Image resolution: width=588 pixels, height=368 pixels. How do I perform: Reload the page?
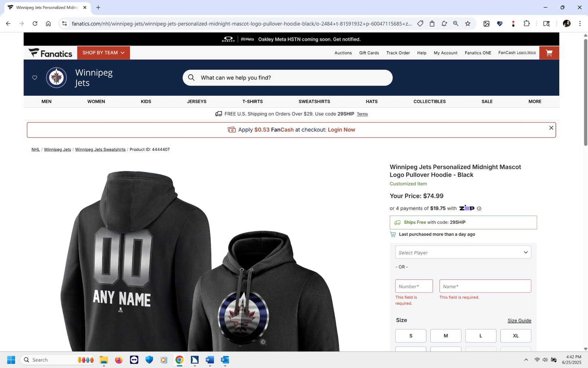tap(35, 24)
